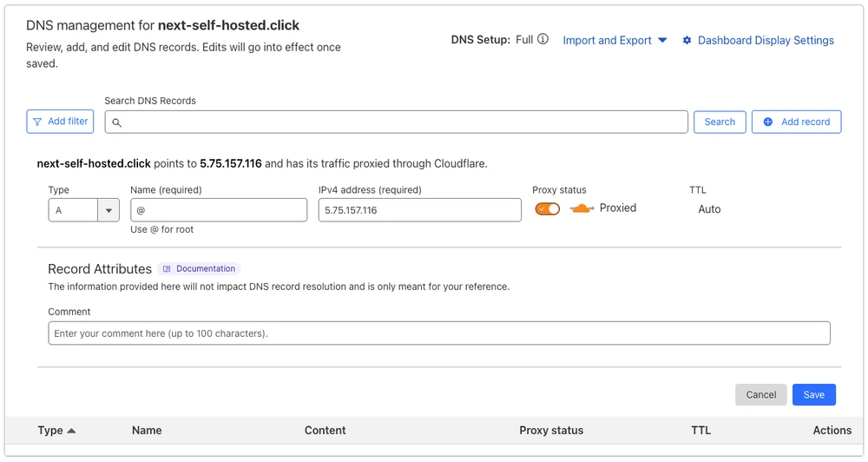Sort by the Name column header
The width and height of the screenshot is (868, 462).
click(x=147, y=431)
